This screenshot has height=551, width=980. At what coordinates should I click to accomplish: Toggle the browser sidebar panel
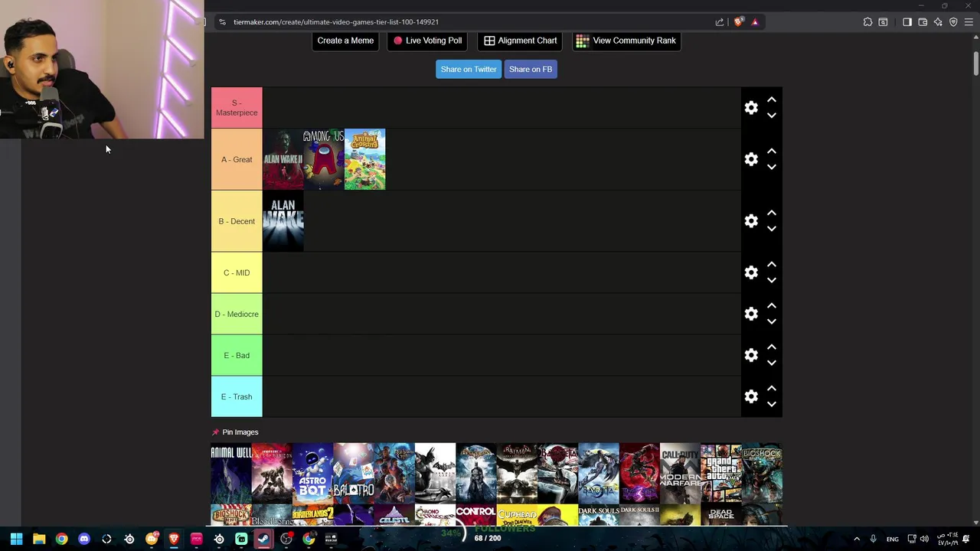(x=907, y=22)
